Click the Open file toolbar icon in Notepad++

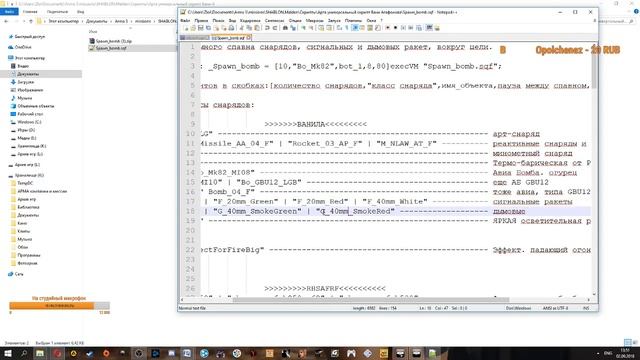193,28
